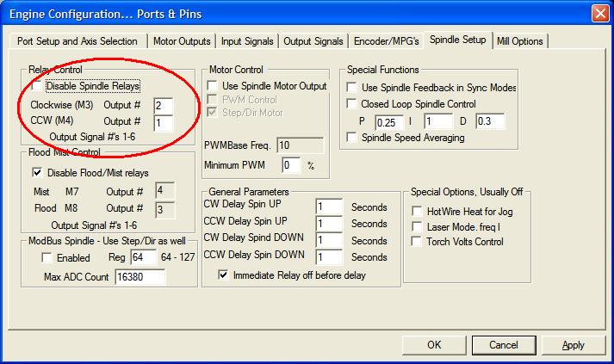Edit the I value field

click(438, 121)
